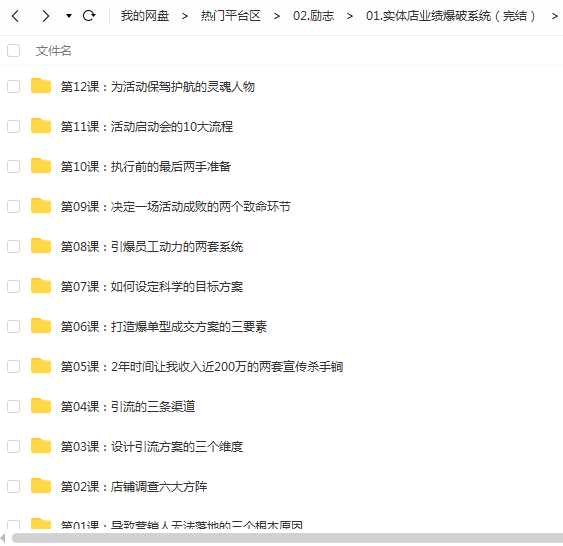The image size is (563, 546).
Task: Open folder icon for 第12课
Action: [x=41, y=86]
